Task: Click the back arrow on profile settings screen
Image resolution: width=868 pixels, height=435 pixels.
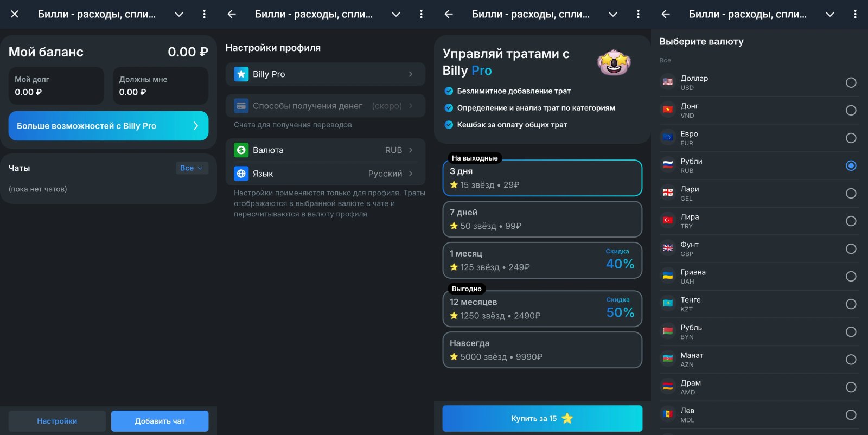Action: [232, 14]
